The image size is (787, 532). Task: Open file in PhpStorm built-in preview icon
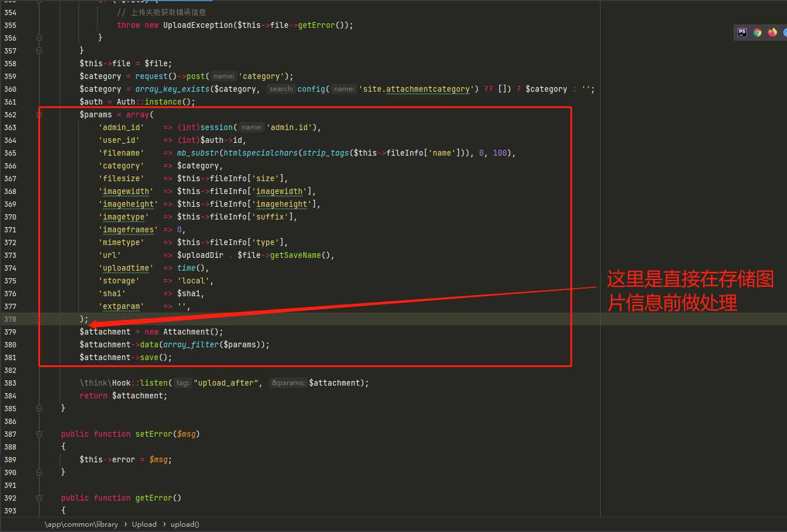[742, 33]
